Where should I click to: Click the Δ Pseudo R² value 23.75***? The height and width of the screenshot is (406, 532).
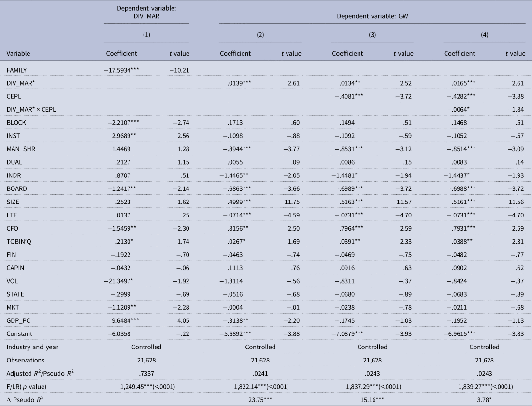click(x=260, y=399)
